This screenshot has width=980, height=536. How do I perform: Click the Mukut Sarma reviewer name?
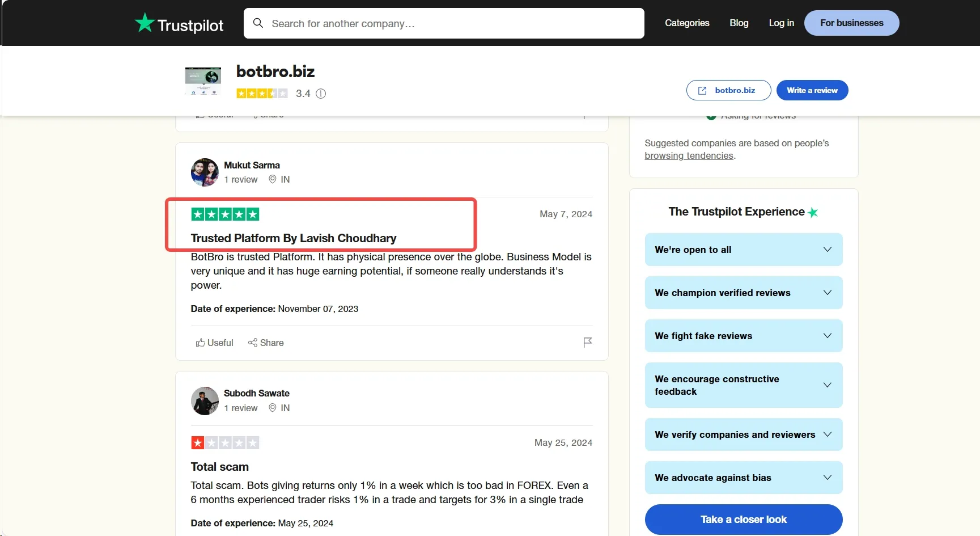click(252, 165)
